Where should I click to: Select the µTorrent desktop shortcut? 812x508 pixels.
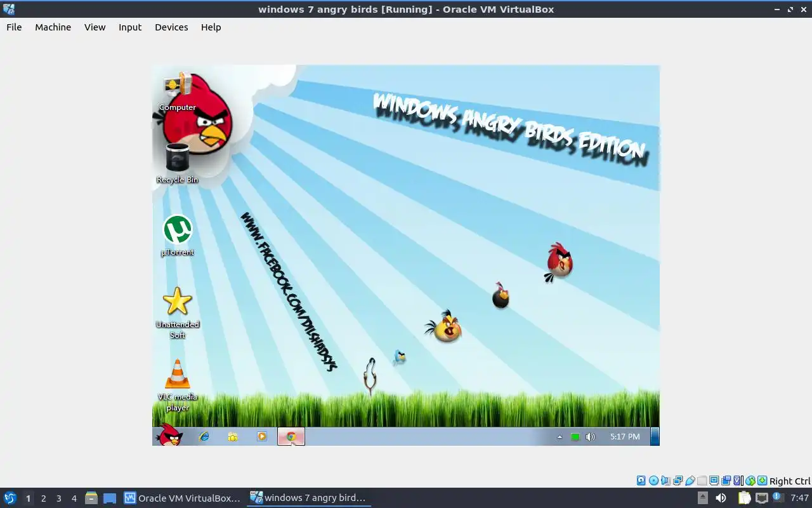point(178,236)
